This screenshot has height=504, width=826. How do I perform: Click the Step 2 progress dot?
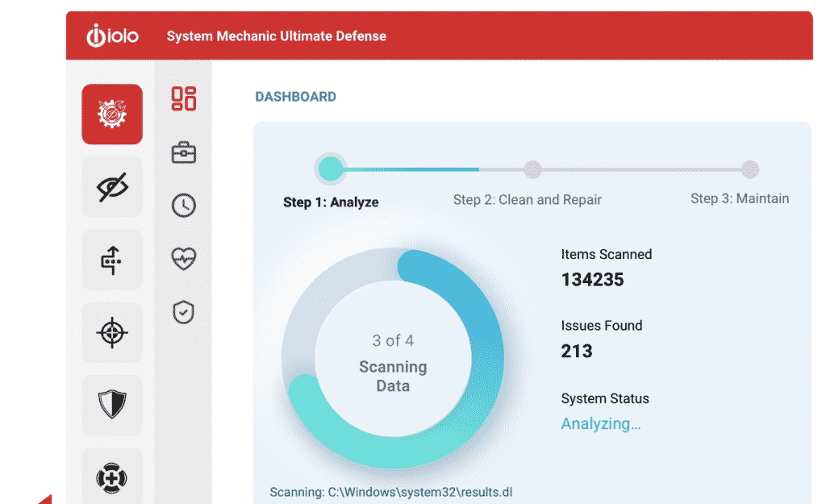tap(532, 169)
